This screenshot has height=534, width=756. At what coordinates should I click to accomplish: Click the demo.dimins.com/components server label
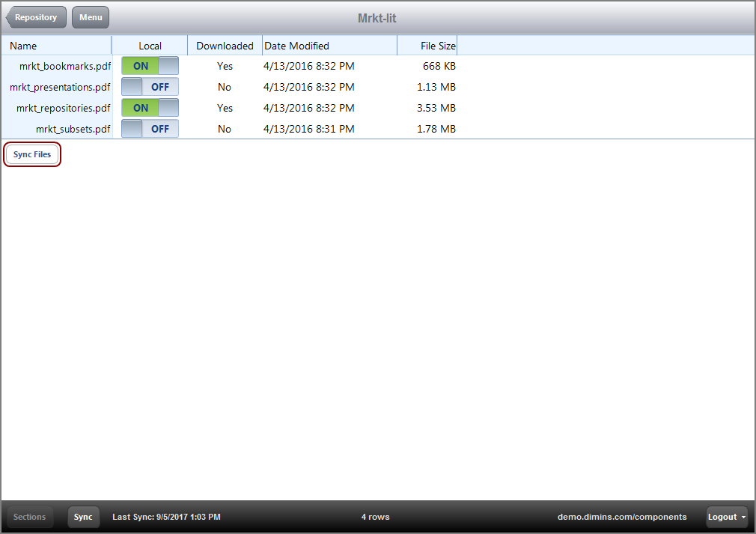click(x=622, y=517)
